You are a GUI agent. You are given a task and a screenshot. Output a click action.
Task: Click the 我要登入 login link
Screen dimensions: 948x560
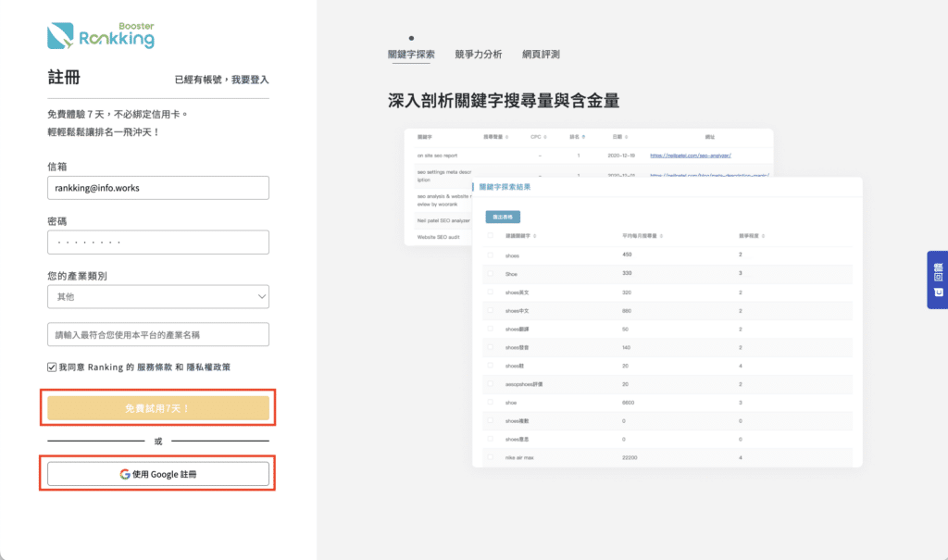(x=250, y=81)
